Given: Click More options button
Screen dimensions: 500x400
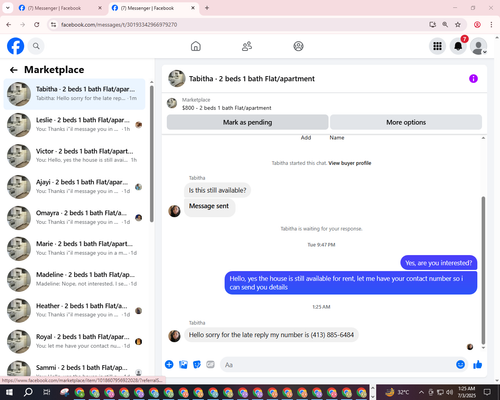Looking at the screenshot, I should tap(406, 122).
